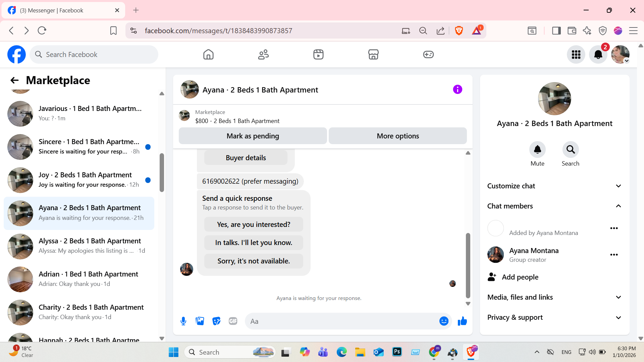This screenshot has height=362, width=644.
Task: Open conversation information purple icon
Action: click(458, 89)
